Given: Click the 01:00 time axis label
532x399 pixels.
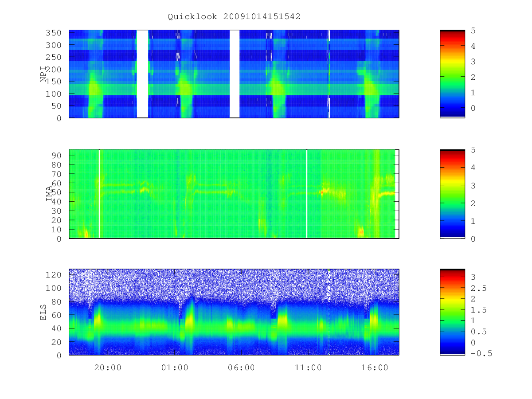Looking at the screenshot, I should point(175,368).
